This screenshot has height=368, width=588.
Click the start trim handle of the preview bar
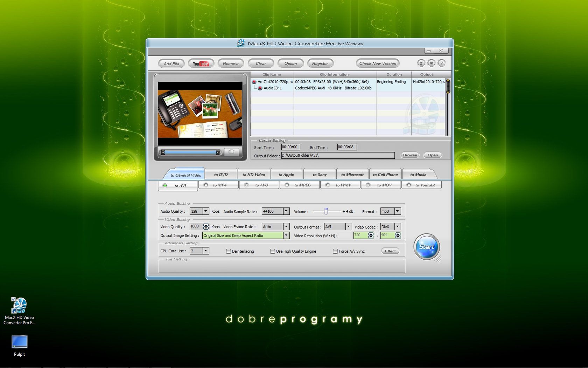pyautogui.click(x=163, y=152)
